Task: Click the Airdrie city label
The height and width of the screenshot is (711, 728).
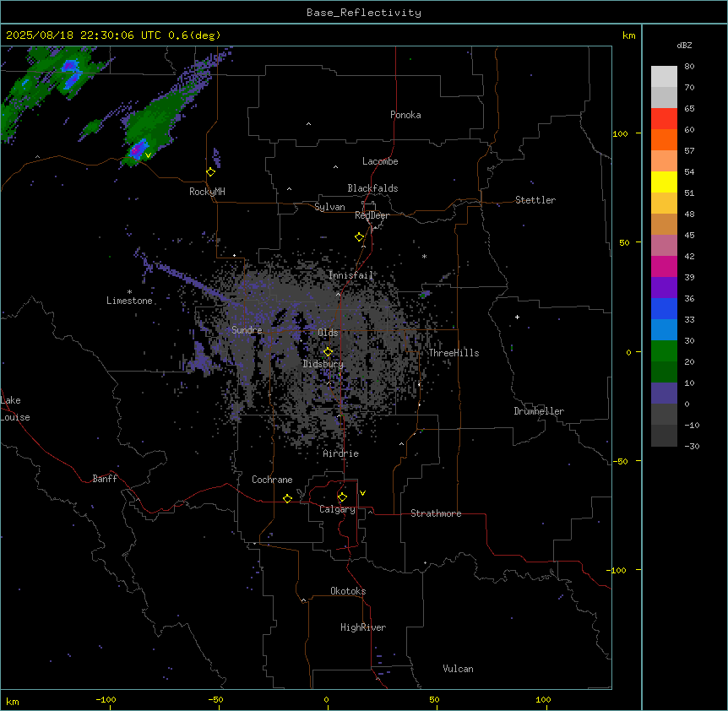Action: (x=341, y=453)
